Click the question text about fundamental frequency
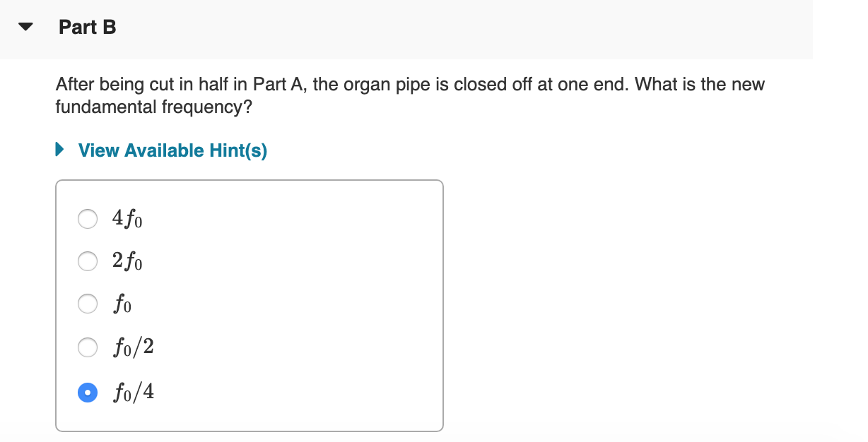 click(410, 95)
